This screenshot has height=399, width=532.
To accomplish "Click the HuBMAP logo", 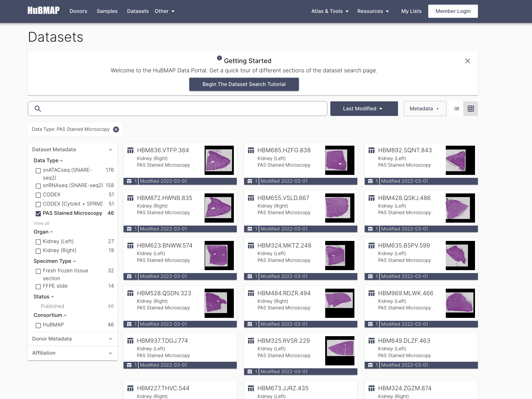I will 43,10.
